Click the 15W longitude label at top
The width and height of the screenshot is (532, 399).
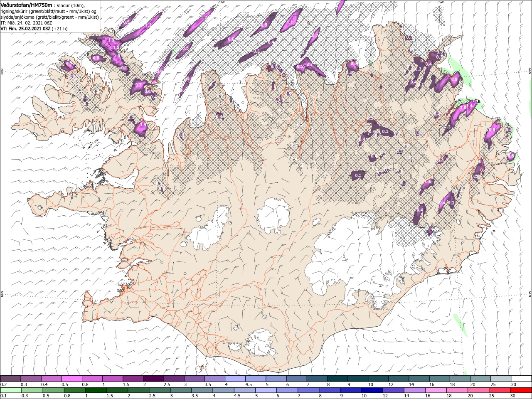coord(440,2)
